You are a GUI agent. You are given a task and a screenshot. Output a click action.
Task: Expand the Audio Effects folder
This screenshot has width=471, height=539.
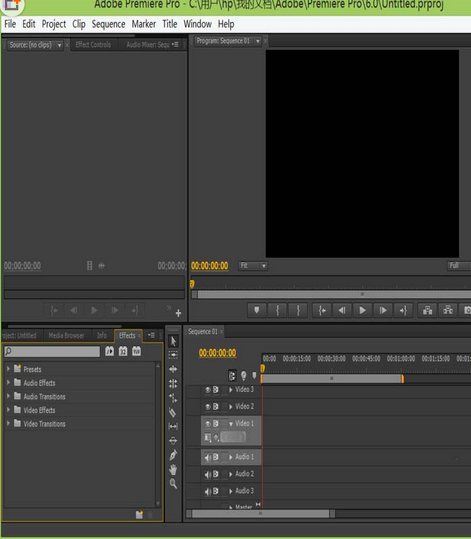click(8, 382)
